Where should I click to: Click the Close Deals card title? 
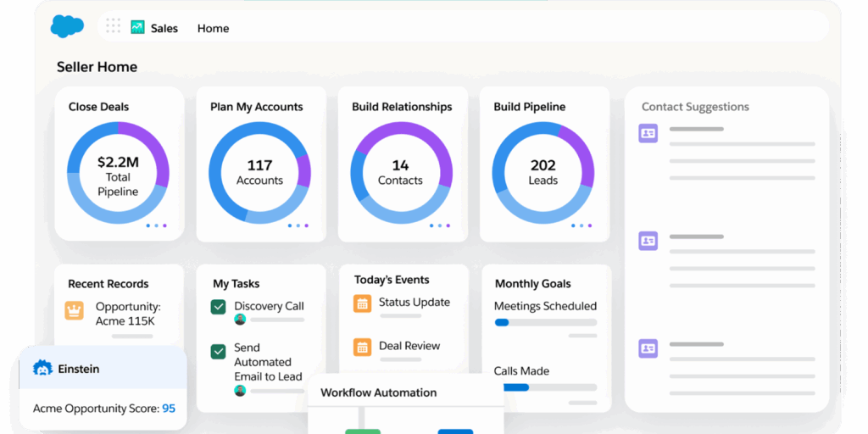click(x=98, y=107)
